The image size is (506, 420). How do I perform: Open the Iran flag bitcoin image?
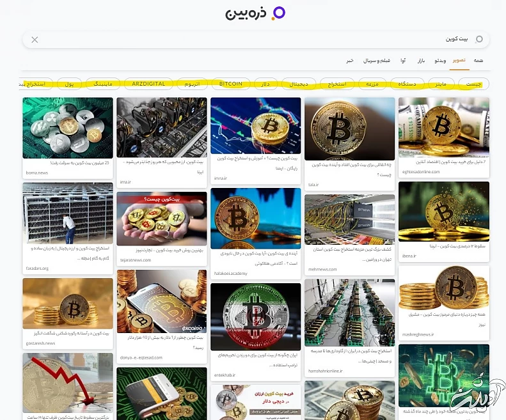point(256,317)
